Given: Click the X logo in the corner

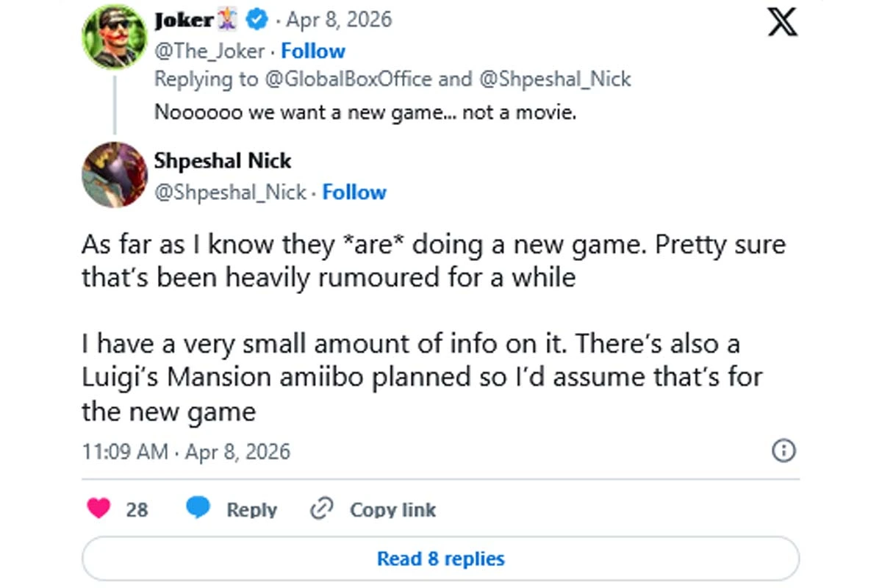Looking at the screenshot, I should point(781,22).
